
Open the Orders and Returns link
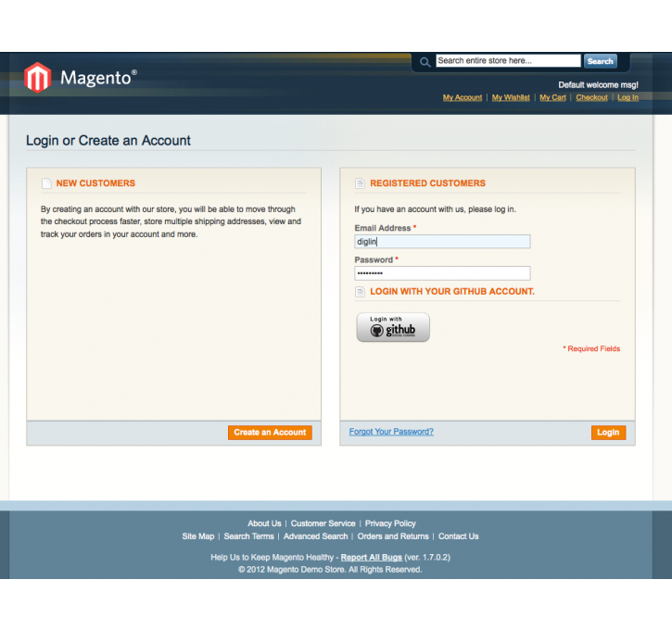[393, 536]
